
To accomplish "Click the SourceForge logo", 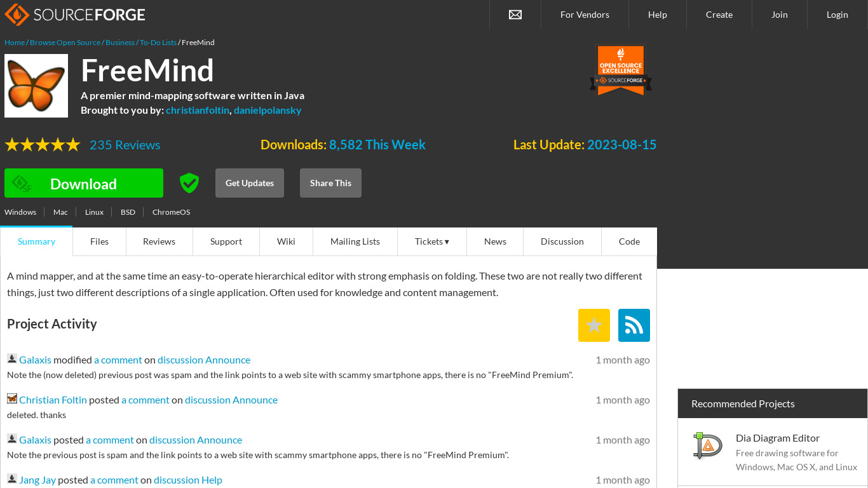I will coord(75,14).
